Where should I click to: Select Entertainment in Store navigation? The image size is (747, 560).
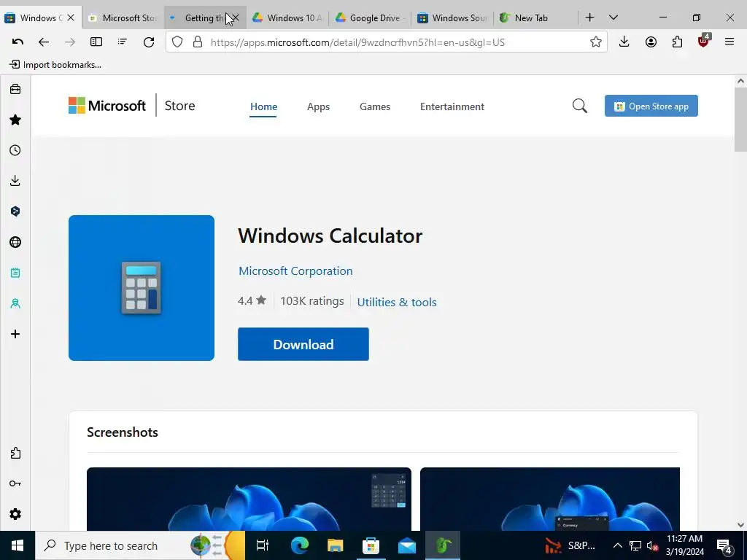(x=452, y=106)
